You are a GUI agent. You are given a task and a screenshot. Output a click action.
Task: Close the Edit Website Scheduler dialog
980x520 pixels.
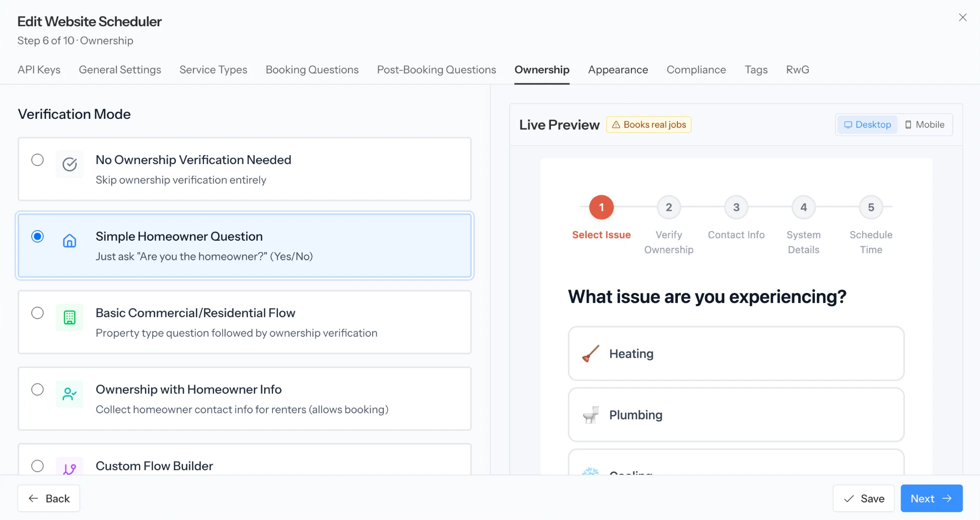point(962,18)
